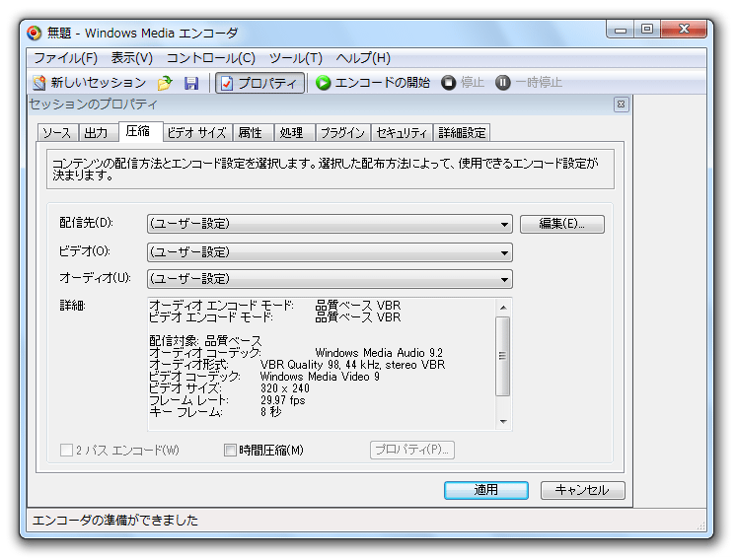Click the プロパティ(P)... button below the details
The image size is (736, 560).
click(x=412, y=450)
